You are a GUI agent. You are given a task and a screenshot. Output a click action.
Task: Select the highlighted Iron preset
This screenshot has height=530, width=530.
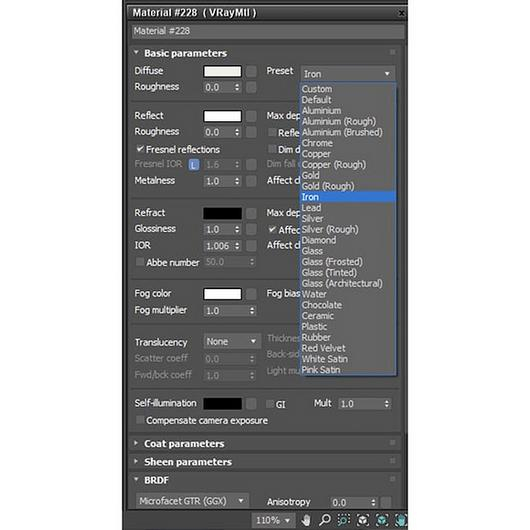point(348,197)
